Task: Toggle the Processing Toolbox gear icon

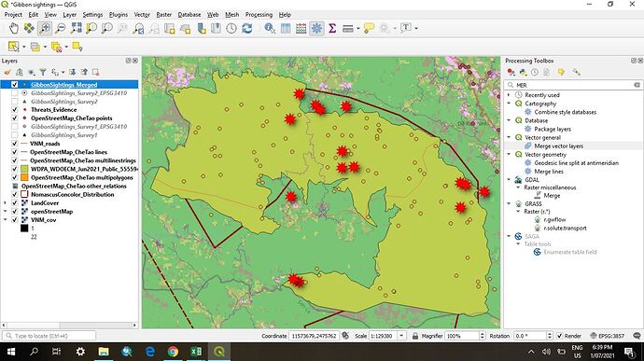Action: click(316, 28)
